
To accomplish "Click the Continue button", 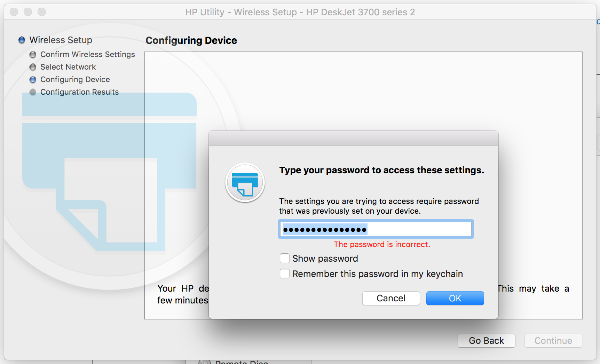I will pyautogui.click(x=553, y=341).
